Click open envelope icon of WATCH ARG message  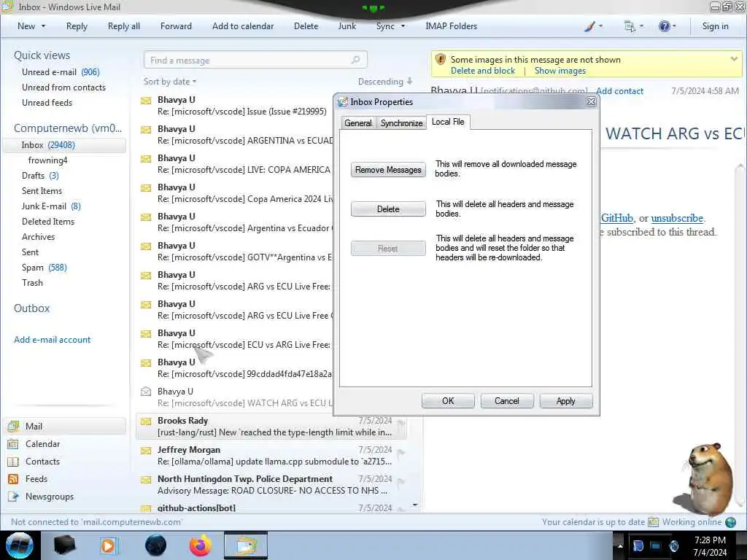point(146,392)
